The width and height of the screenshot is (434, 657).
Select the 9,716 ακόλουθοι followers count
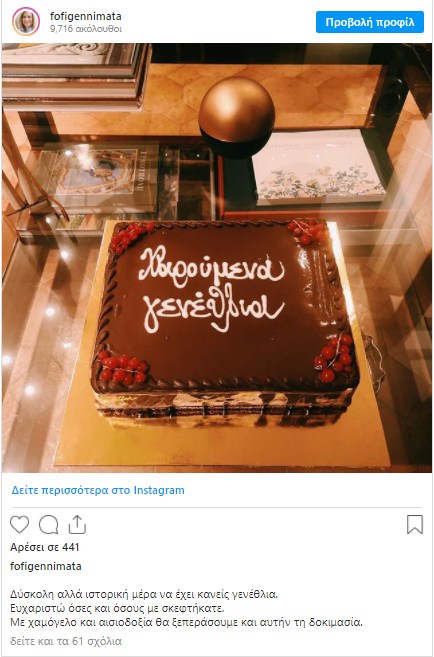pyautogui.click(x=86, y=29)
